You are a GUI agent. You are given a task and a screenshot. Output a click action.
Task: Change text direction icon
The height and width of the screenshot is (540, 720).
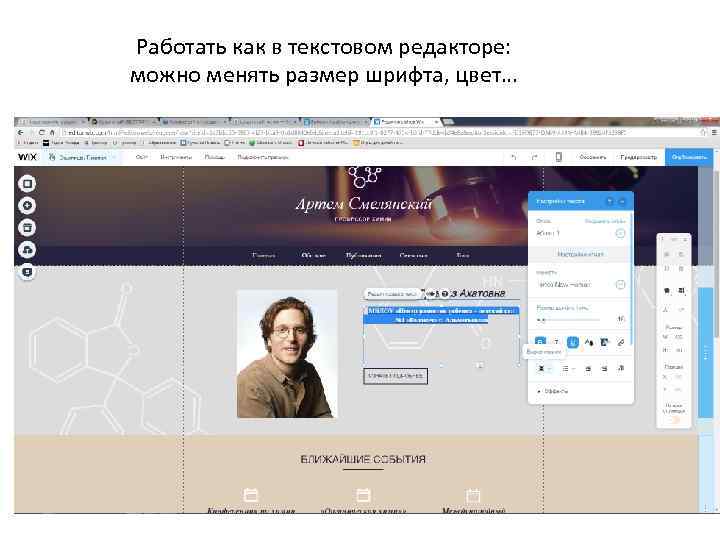620,368
